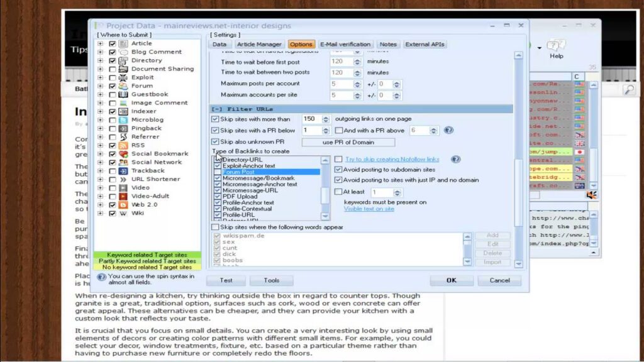Click the Article engine icon
Viewport: 644px width, 362px height.
pyautogui.click(x=123, y=43)
